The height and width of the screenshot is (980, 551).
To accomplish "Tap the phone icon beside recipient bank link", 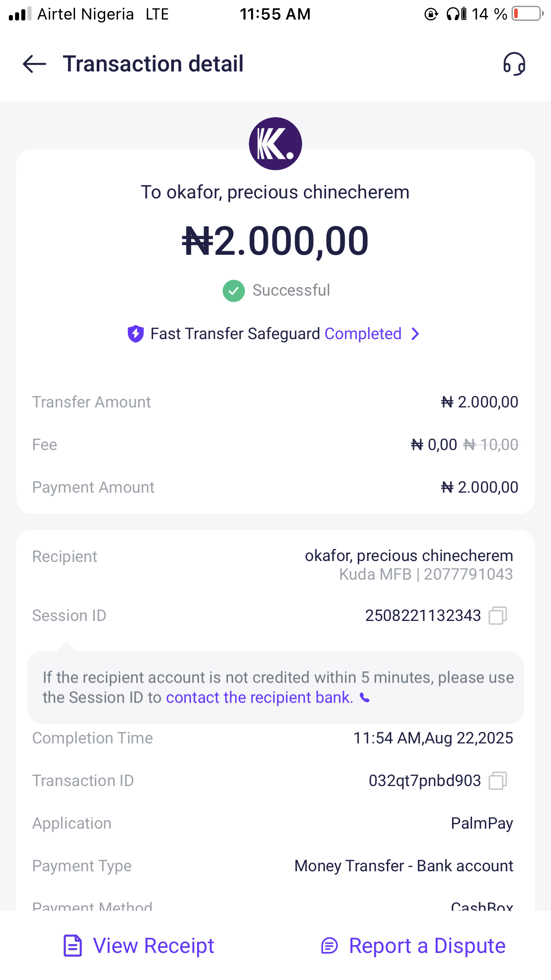I will pyautogui.click(x=365, y=698).
